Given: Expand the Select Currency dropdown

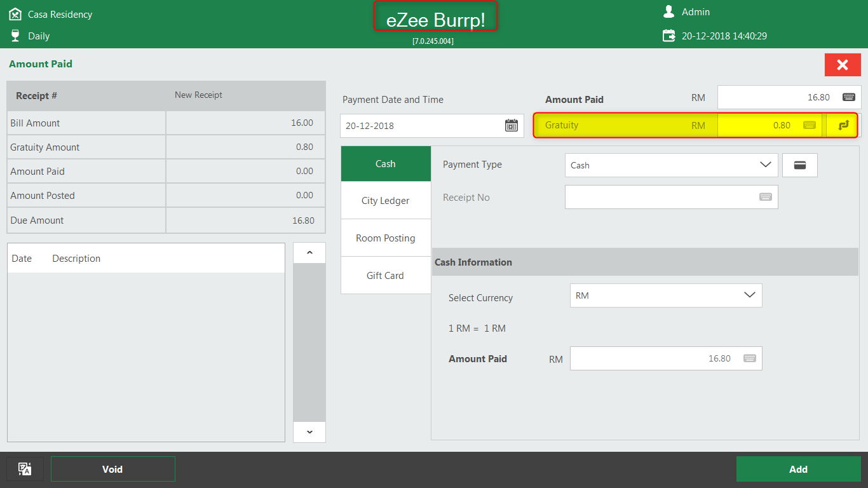Looking at the screenshot, I should click(x=750, y=295).
